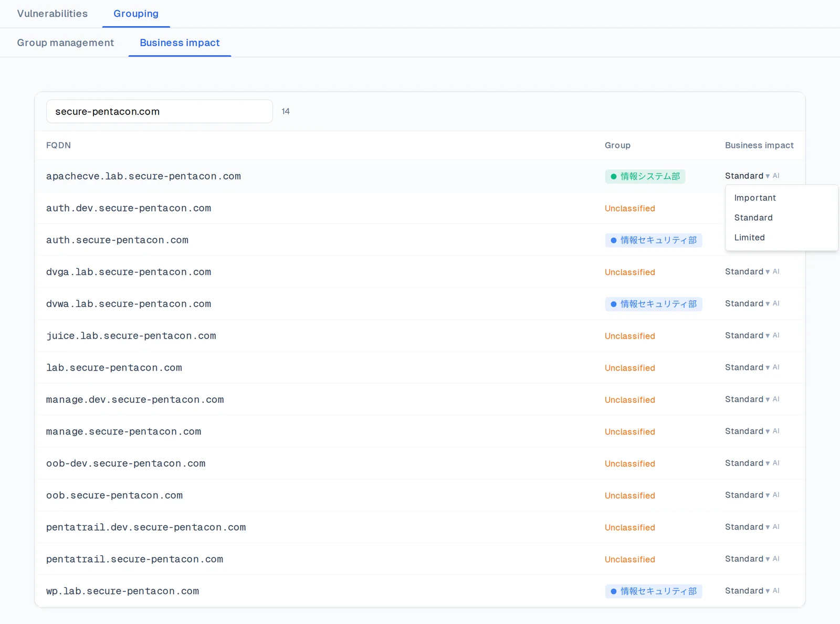Open the Grouping tab
Viewport: 840px width, 624px height.
(136, 14)
